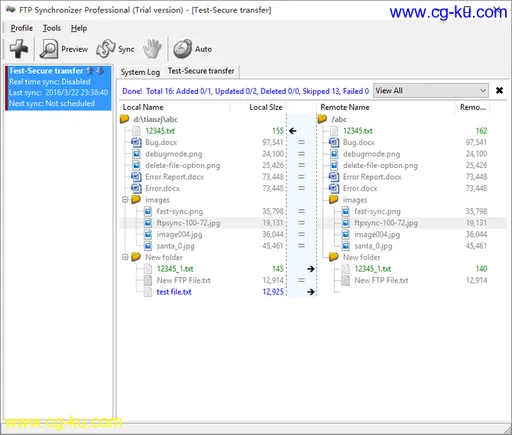The image size is (512, 435).
Task: Collapse the local images folder
Action: click(x=125, y=200)
